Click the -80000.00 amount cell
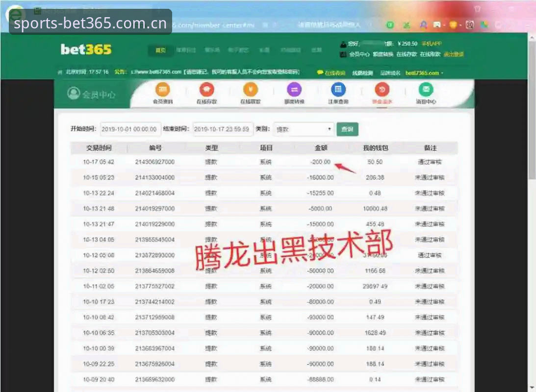 point(320,302)
